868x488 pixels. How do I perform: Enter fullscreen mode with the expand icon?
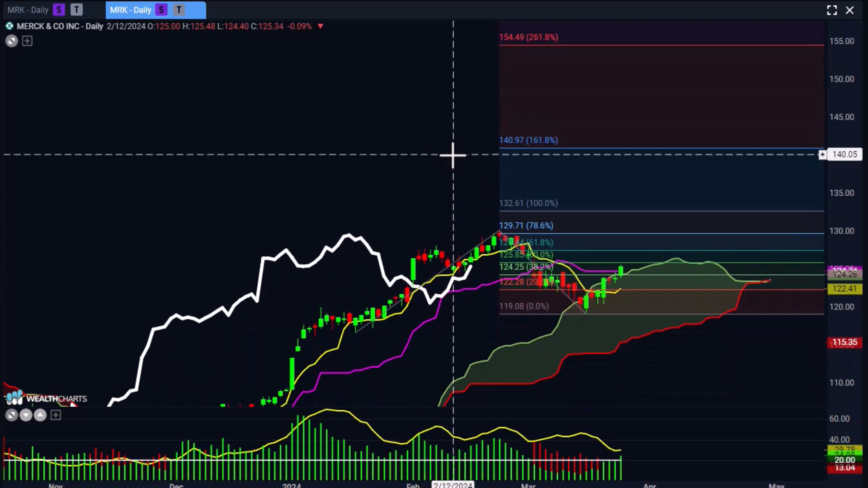coord(832,10)
